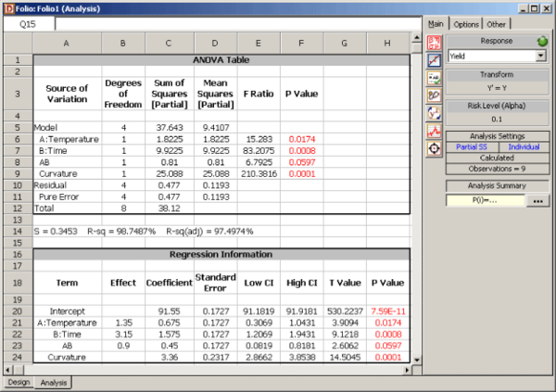Select row 20 header
Image resolution: width=556 pixels, height=392 pixels.
coord(18,311)
